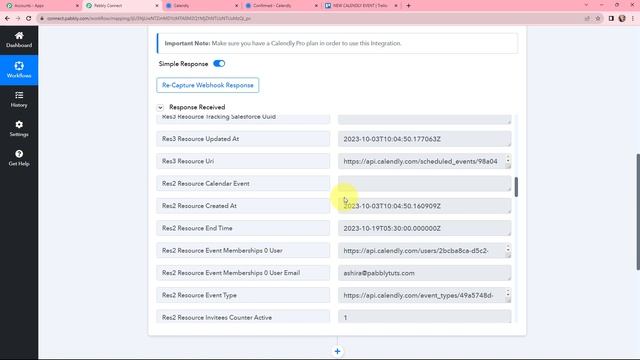Close the NEW CALENDLY EVENT Trello tab

pyautogui.click(x=396, y=6)
